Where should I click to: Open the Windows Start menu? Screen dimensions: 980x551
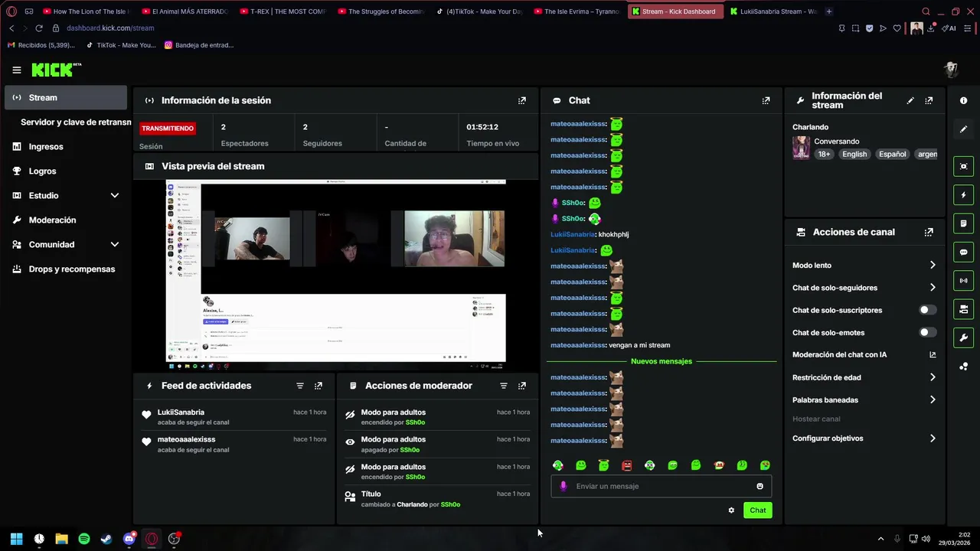coord(16,539)
